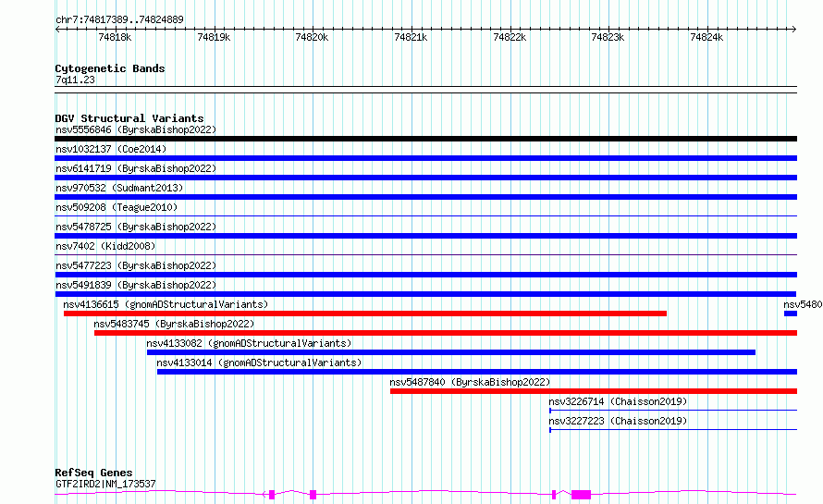
Task: Click the red nsv5487840 variant bar
Action: [594, 391]
